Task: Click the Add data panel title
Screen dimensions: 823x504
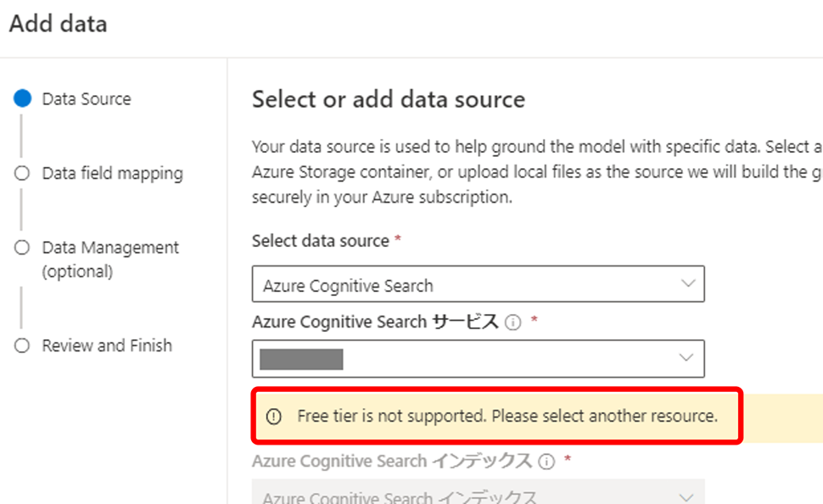Action: pos(58,24)
